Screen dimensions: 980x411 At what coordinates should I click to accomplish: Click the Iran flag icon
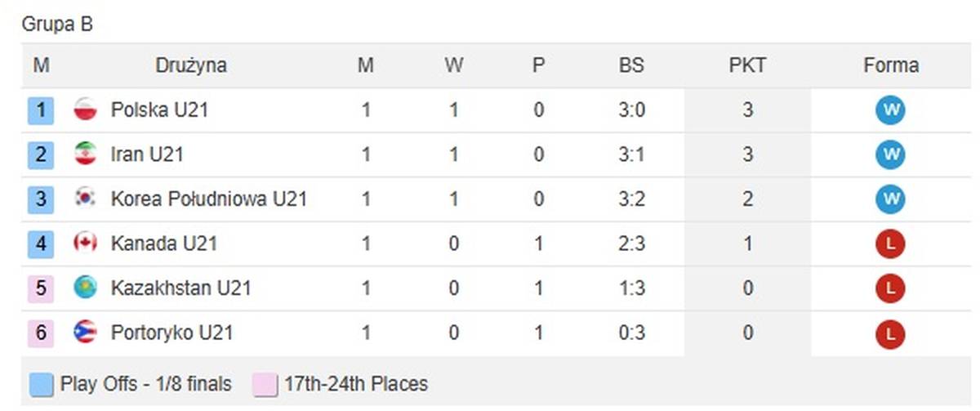click(85, 154)
